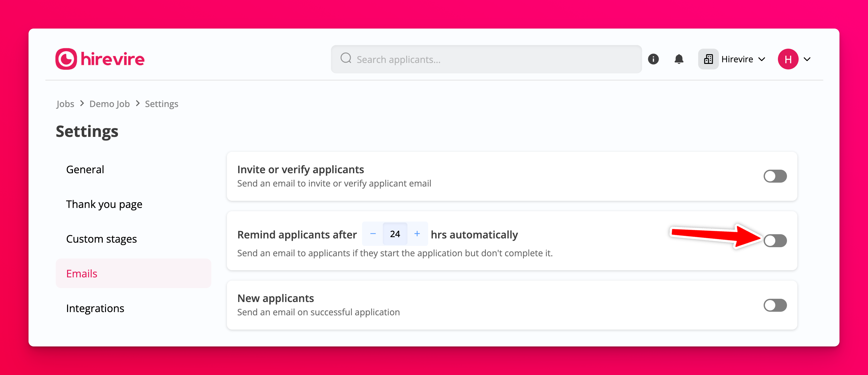The image size is (868, 375).
Task: Click the H user avatar
Action: [x=788, y=59]
